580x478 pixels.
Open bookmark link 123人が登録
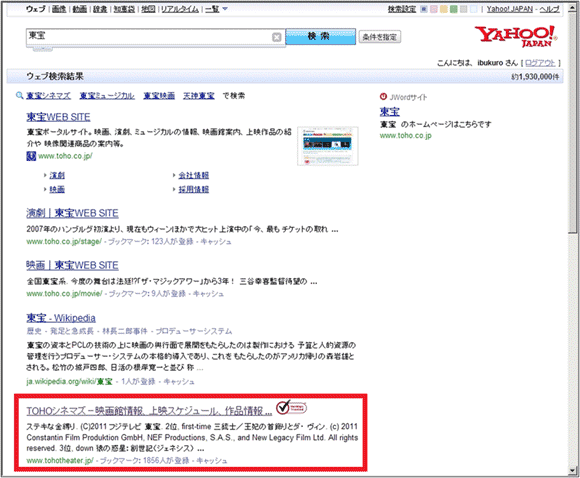172,242
